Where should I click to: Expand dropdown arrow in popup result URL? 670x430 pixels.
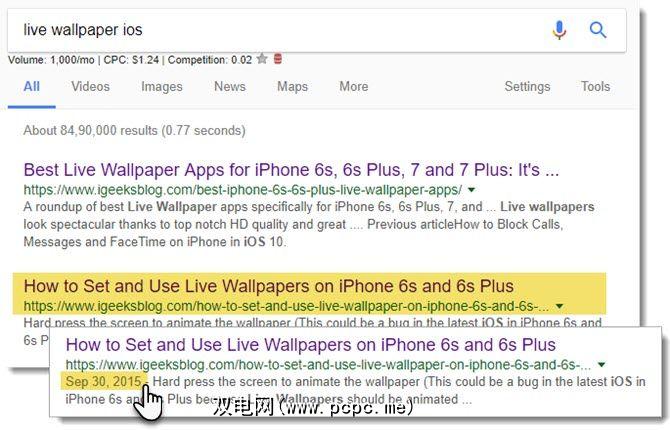click(601, 365)
